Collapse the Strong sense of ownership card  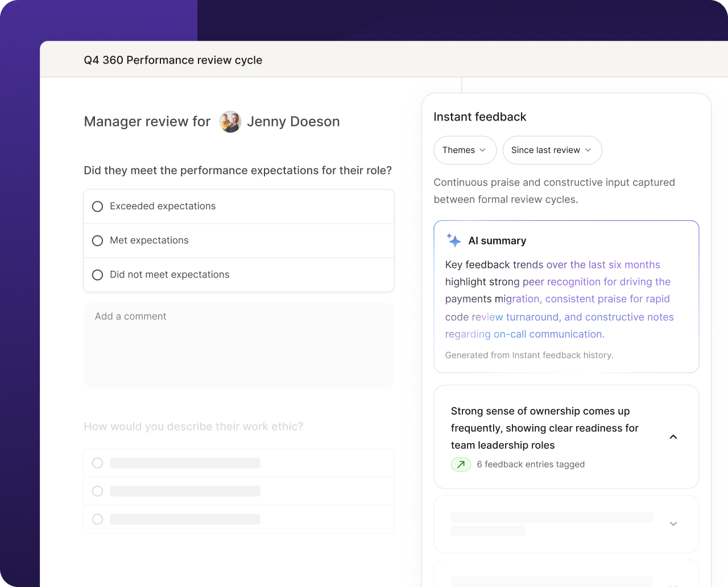pyautogui.click(x=673, y=437)
